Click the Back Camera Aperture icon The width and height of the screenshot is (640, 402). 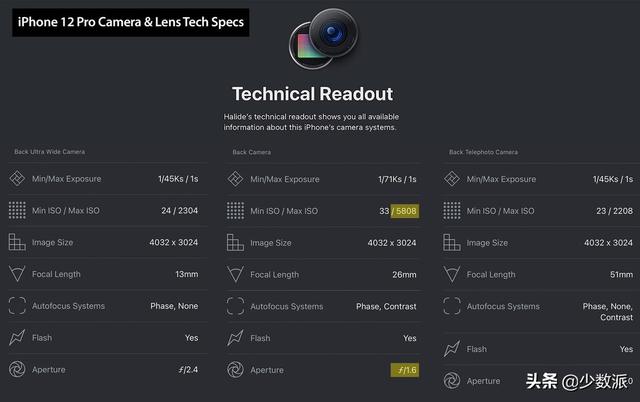pos(235,370)
